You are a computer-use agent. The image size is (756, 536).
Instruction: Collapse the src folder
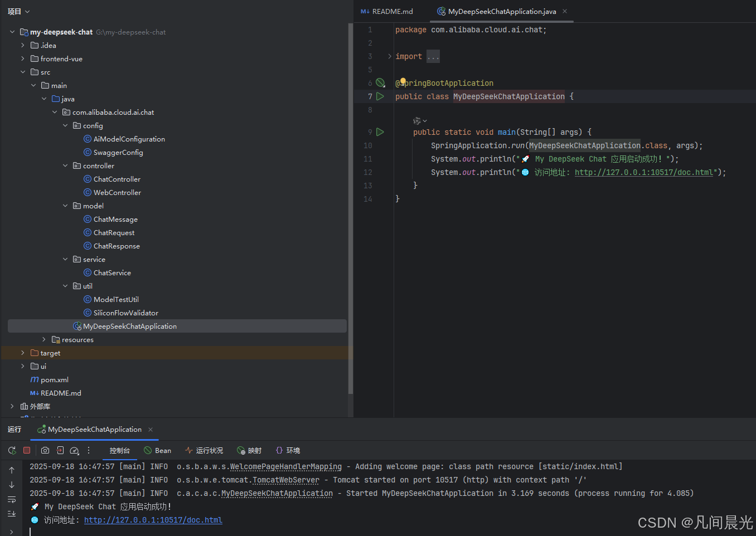click(23, 72)
